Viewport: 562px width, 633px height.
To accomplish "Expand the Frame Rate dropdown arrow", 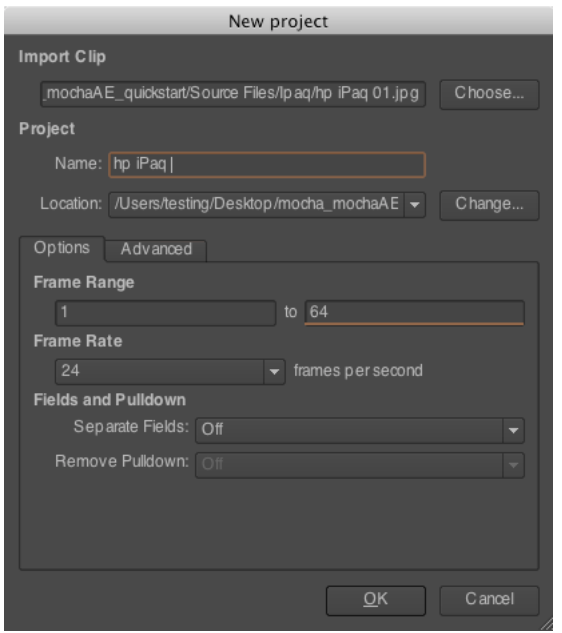I will [x=274, y=371].
